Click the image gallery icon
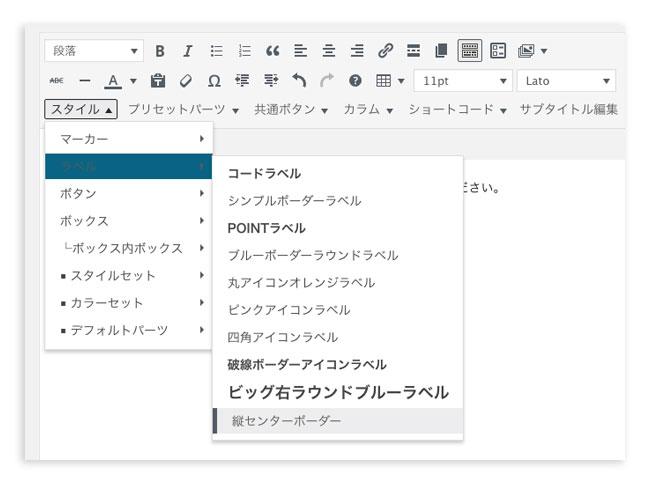The width and height of the screenshot is (650, 485). pyautogui.click(x=526, y=51)
